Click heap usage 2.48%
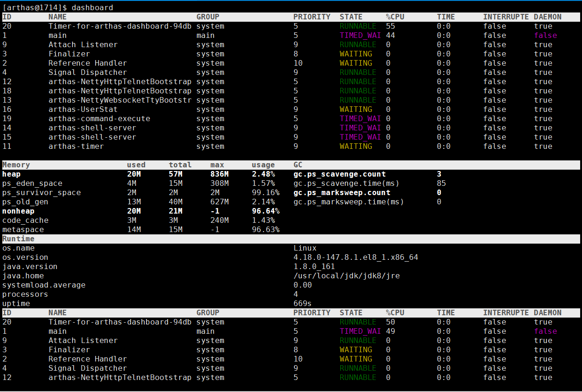This screenshot has height=392, width=582. coord(263,174)
